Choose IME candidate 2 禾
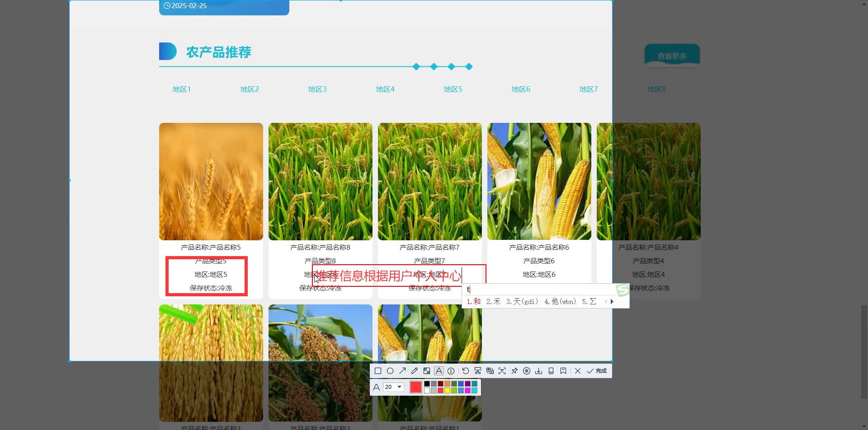 pos(493,301)
